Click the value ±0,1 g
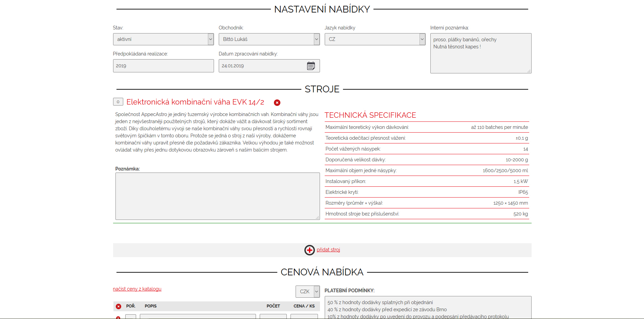The height and width of the screenshot is (319, 644). click(522, 138)
